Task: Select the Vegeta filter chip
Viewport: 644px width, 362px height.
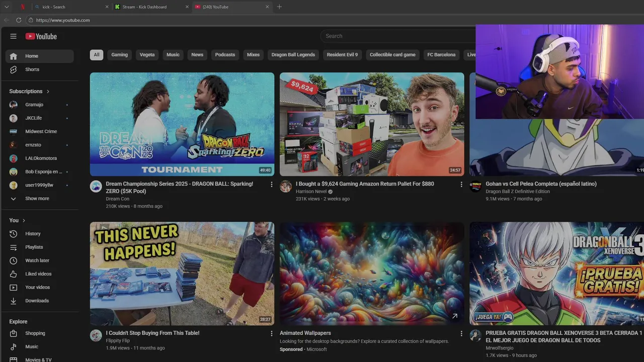Action: point(147,55)
